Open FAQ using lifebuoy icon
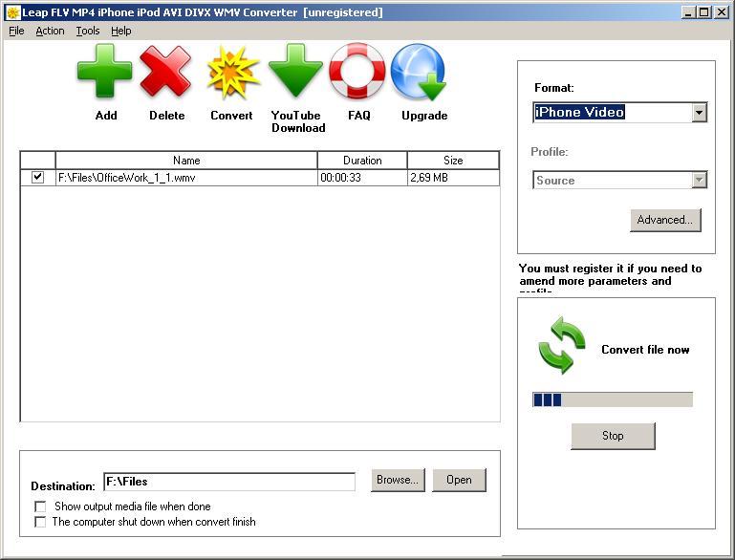 click(357, 71)
